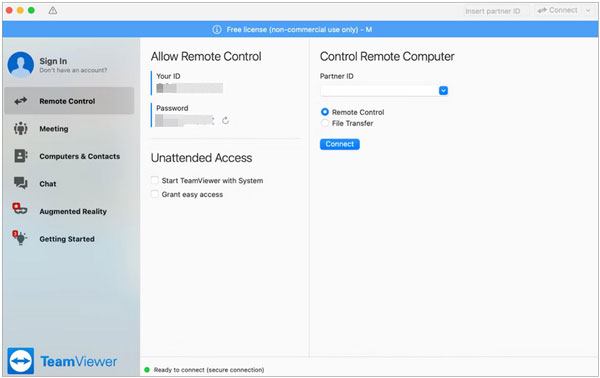Viewport: 600px width, 378px height.
Task: Click the title bar Connect button
Action: click(558, 11)
